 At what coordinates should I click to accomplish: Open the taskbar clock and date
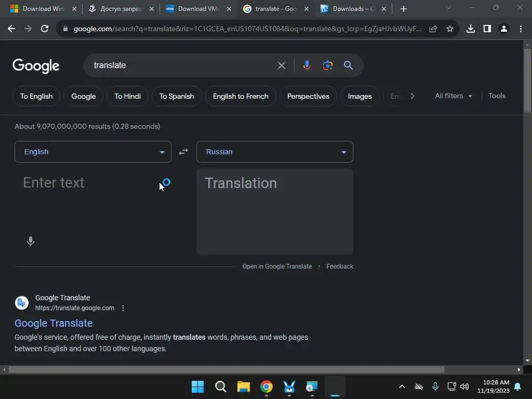click(494, 387)
